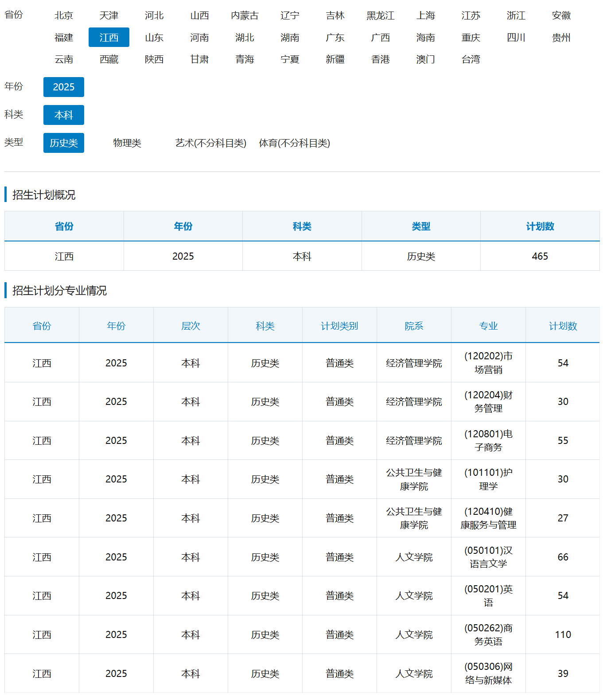Select 吉林 province
The width and height of the screenshot is (603, 700).
click(335, 16)
